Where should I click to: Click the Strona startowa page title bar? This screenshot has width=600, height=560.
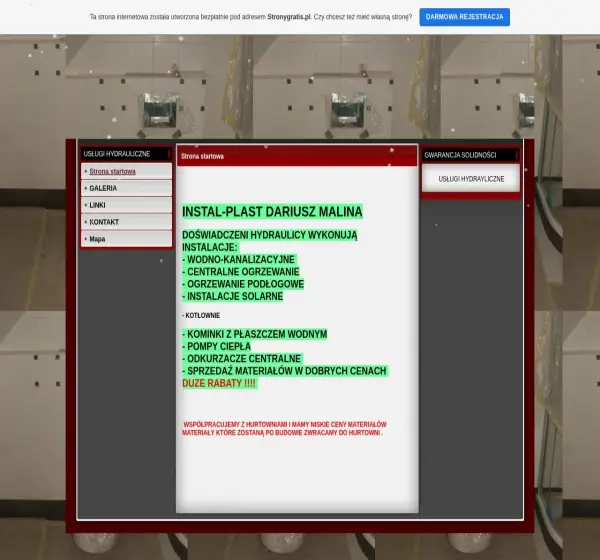point(297,156)
